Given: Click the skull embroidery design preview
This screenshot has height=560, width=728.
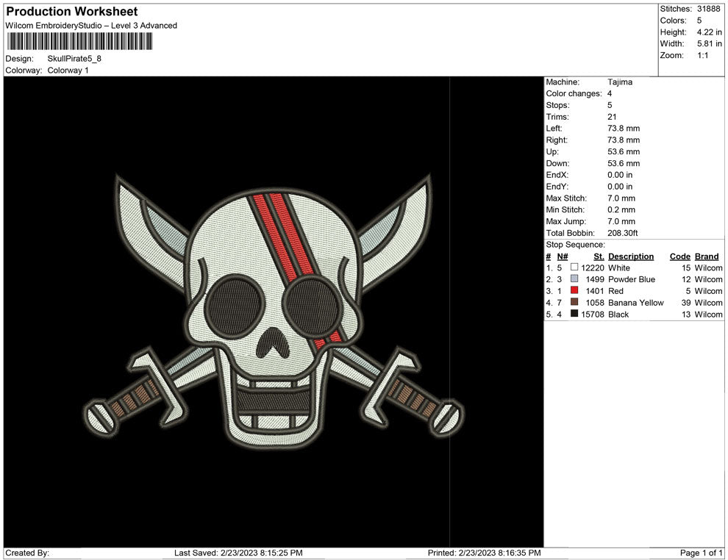Looking at the screenshot, I should (x=274, y=312).
